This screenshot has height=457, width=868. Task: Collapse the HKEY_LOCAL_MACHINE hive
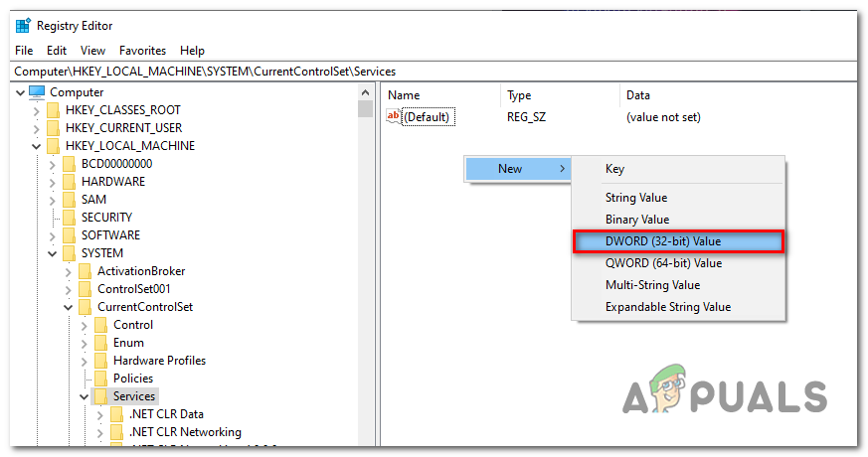coord(37,147)
